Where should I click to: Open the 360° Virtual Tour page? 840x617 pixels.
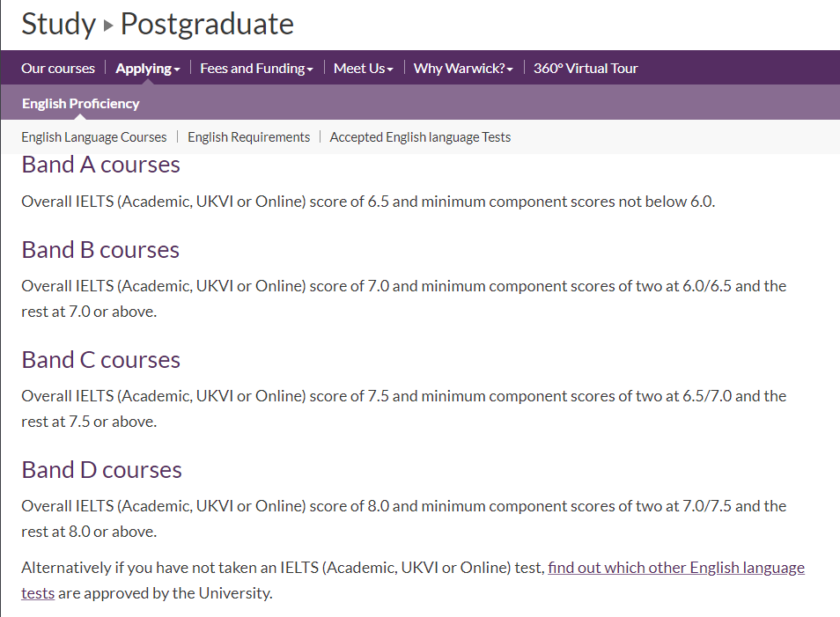586,69
